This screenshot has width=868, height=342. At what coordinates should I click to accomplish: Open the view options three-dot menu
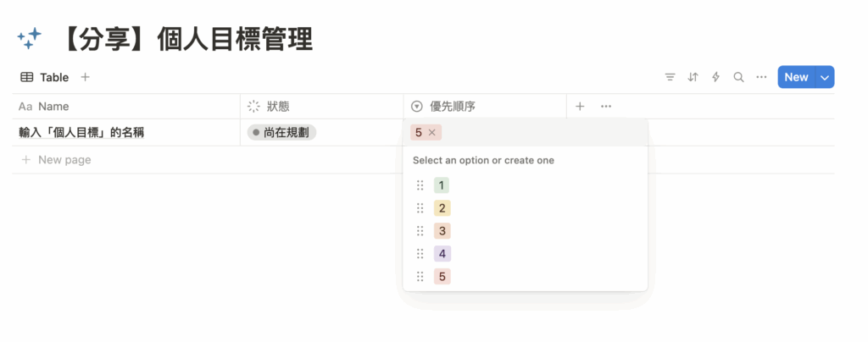(761, 77)
